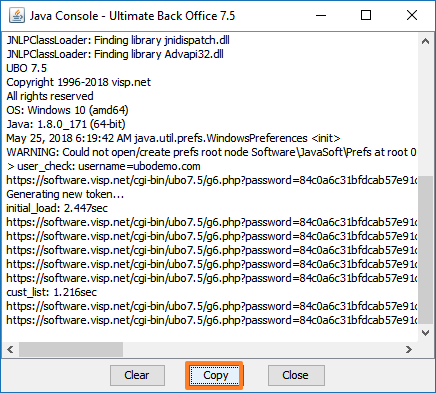
Task: Close window using title bar X
Action: click(412, 15)
